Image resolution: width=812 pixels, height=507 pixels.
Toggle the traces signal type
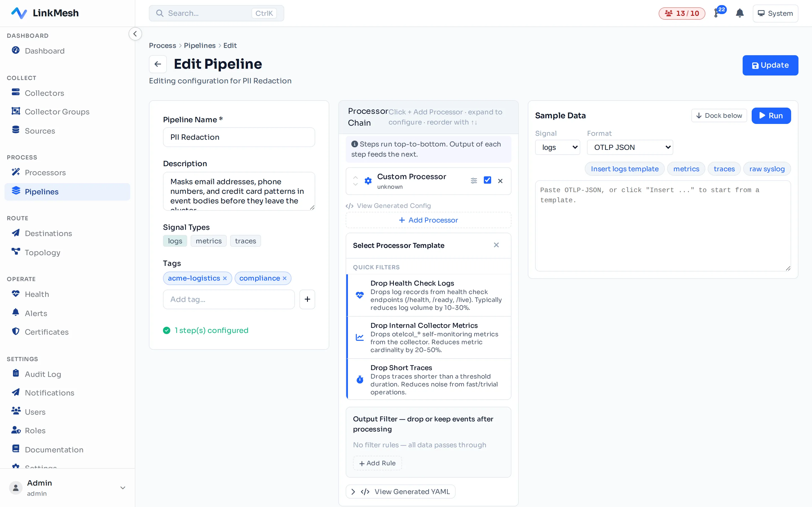246,241
